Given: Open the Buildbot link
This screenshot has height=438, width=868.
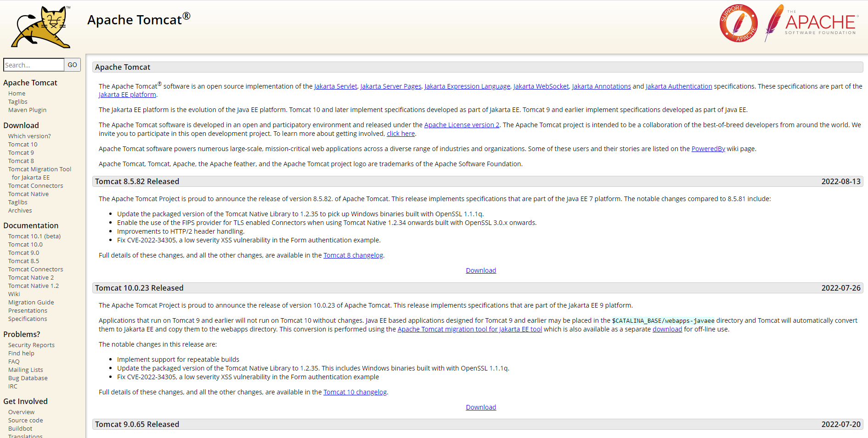Looking at the screenshot, I should (20, 428).
